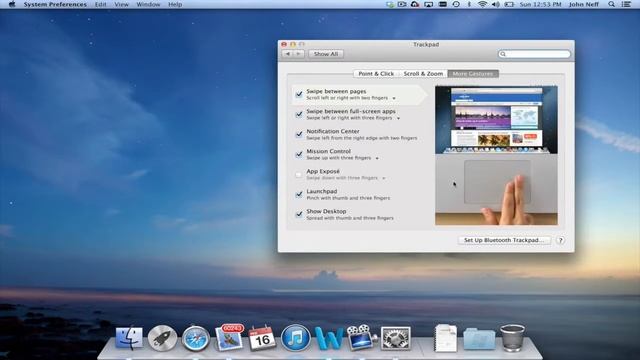
Task: Click the red house cloud icon in menu bar
Action: click(x=415, y=4)
